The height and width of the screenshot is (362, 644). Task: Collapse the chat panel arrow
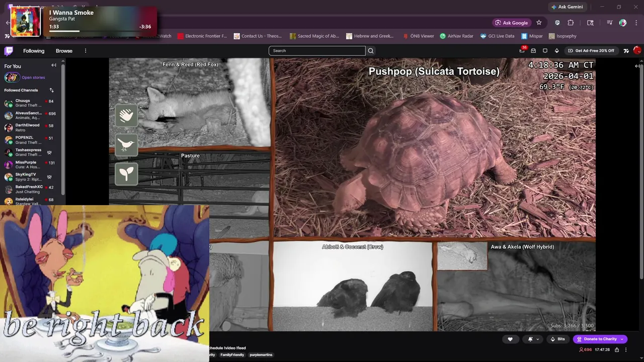(x=637, y=66)
